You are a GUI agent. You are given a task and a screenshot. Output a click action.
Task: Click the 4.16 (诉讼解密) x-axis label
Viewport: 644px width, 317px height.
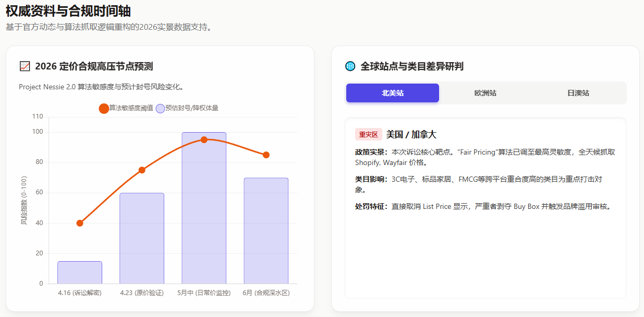tap(80, 293)
